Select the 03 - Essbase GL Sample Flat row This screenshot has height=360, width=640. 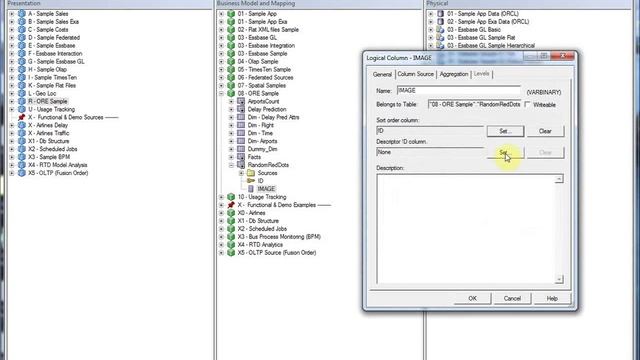(x=481, y=38)
